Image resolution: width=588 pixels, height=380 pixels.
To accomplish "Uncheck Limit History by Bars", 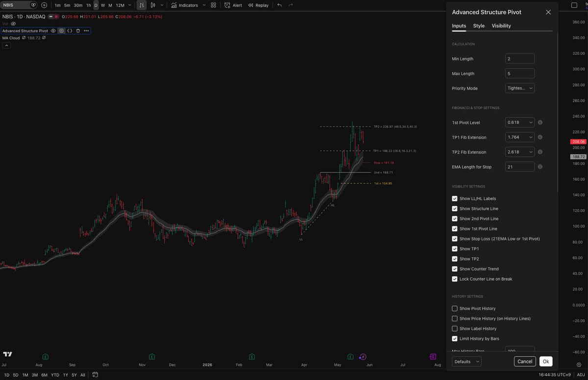I will coord(454,339).
